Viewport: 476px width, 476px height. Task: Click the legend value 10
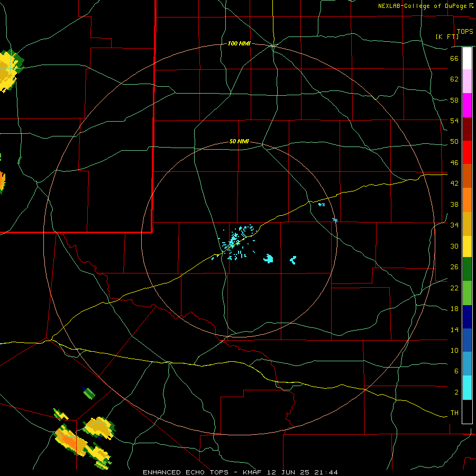coord(454,351)
